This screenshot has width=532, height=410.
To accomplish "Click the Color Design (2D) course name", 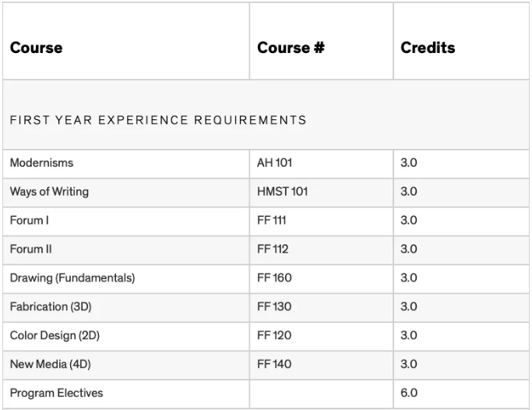I will [x=55, y=336].
